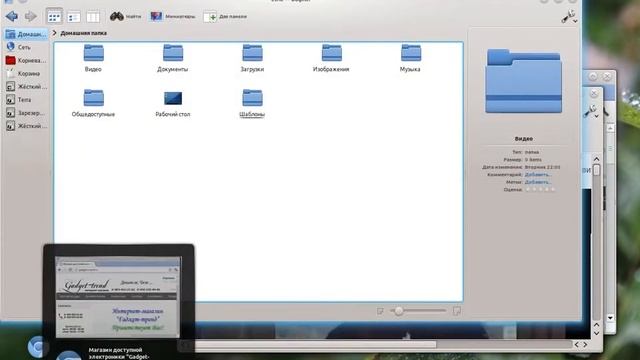Click the Chromium icon near the taskbar
640x360 pixels.
[x=37, y=347]
